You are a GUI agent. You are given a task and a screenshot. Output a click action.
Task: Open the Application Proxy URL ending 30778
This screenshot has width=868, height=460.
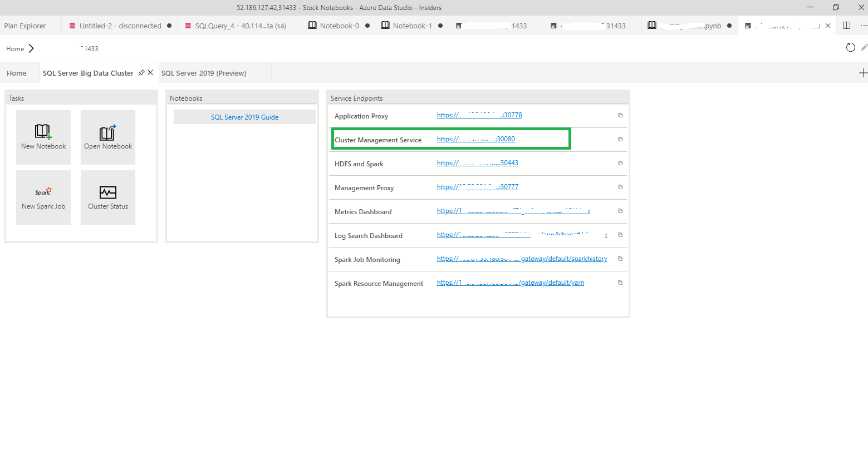click(479, 115)
